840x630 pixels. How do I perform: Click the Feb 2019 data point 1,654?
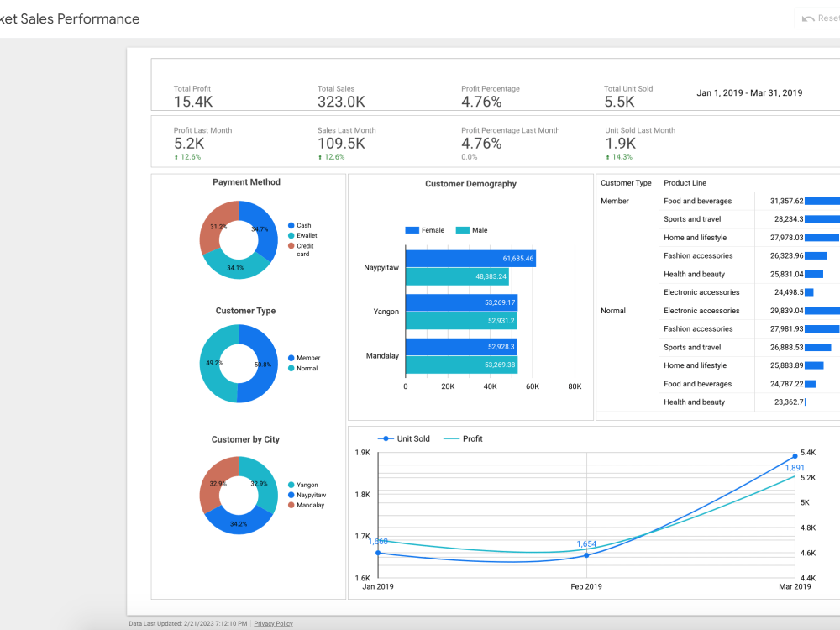tap(586, 555)
